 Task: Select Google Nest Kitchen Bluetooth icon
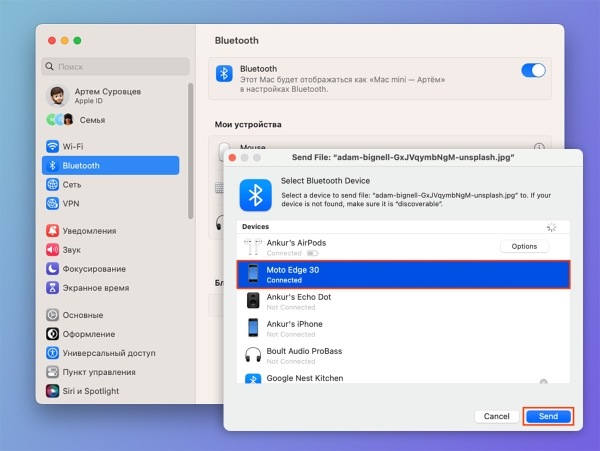click(253, 380)
